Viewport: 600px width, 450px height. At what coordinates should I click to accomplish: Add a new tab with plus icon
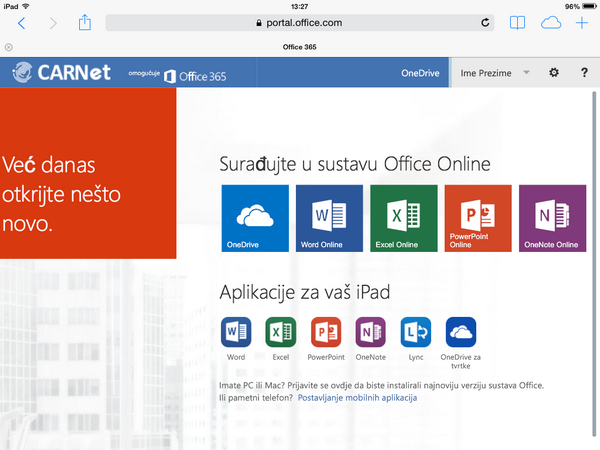[582, 23]
